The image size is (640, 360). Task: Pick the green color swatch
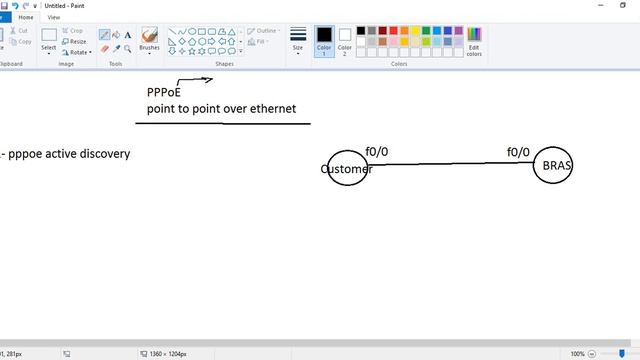426,31
